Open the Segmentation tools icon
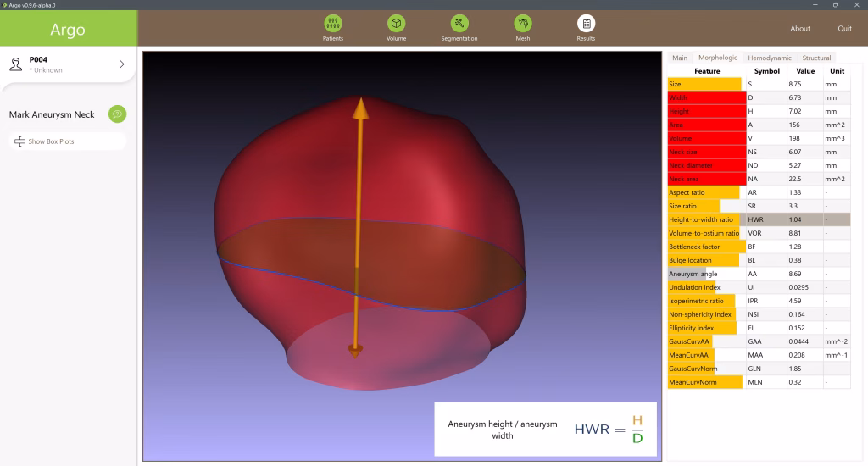The height and width of the screenshot is (466, 868). click(459, 24)
